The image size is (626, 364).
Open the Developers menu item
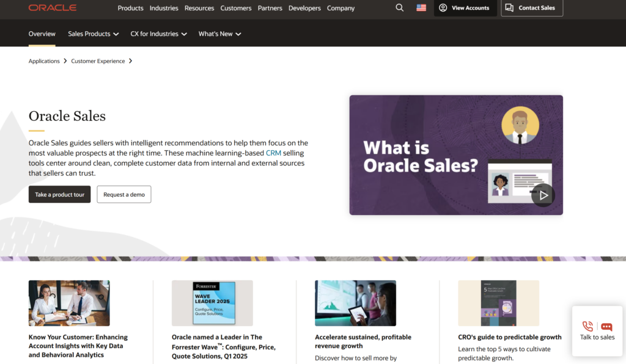pyautogui.click(x=304, y=8)
